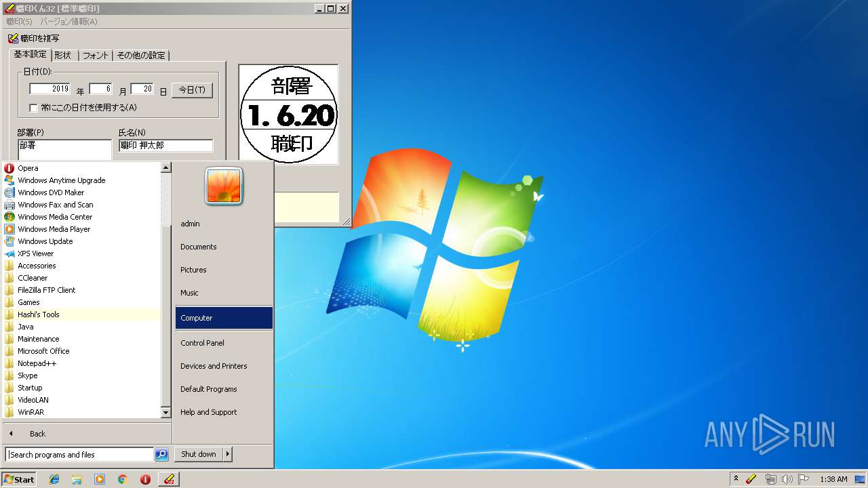Viewport: 868px width, 488px height.
Task: Click the year field showing 2019
Action: (x=50, y=89)
